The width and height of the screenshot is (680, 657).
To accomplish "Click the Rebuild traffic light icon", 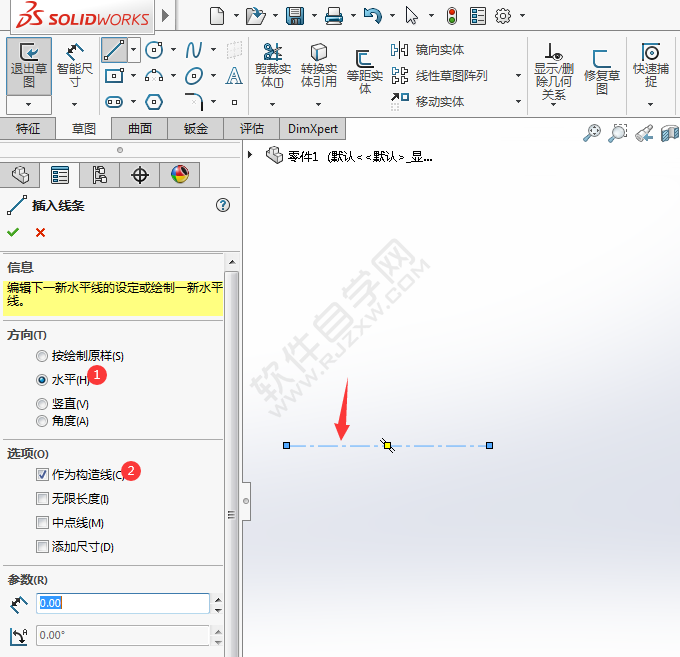I will (452, 16).
